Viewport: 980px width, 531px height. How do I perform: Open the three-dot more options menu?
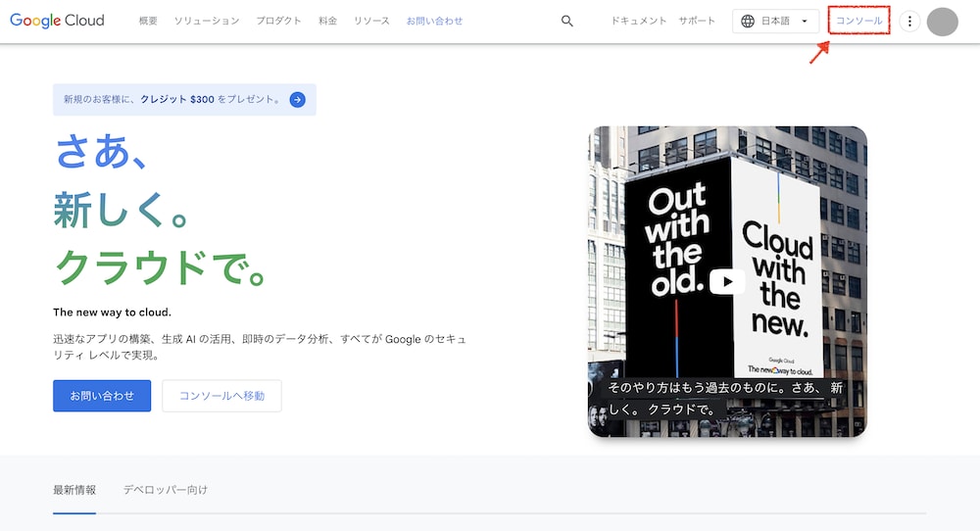click(x=909, y=22)
